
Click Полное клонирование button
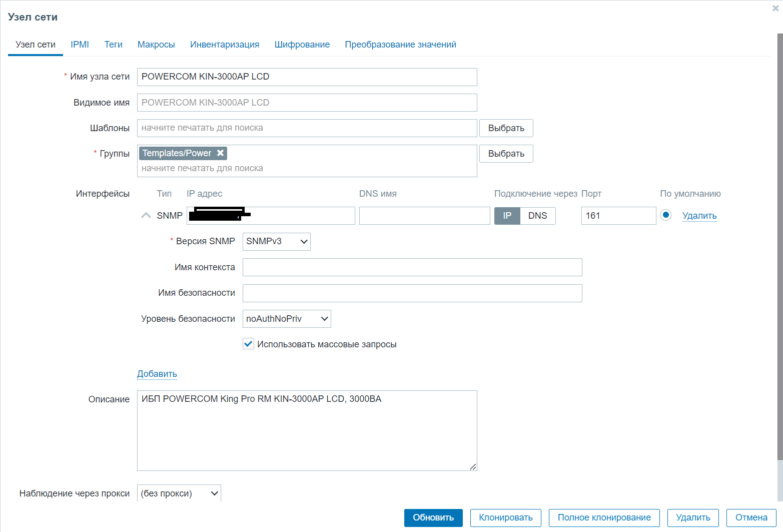tap(604, 518)
